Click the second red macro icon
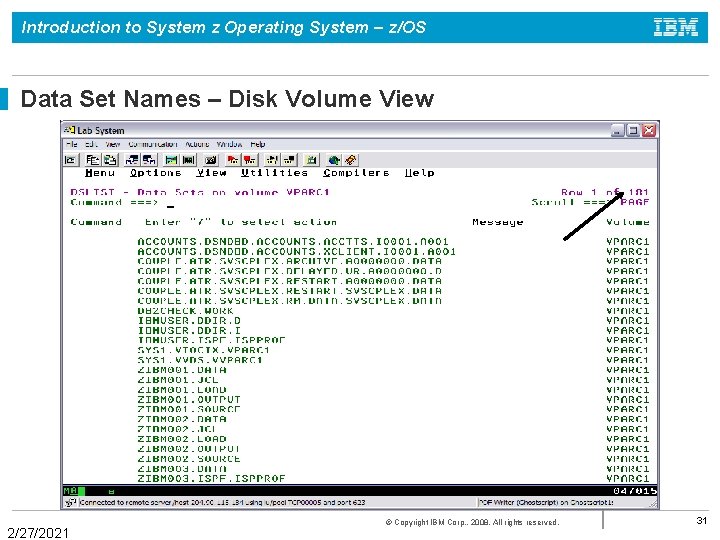720x540 pixels. [x=250, y=160]
